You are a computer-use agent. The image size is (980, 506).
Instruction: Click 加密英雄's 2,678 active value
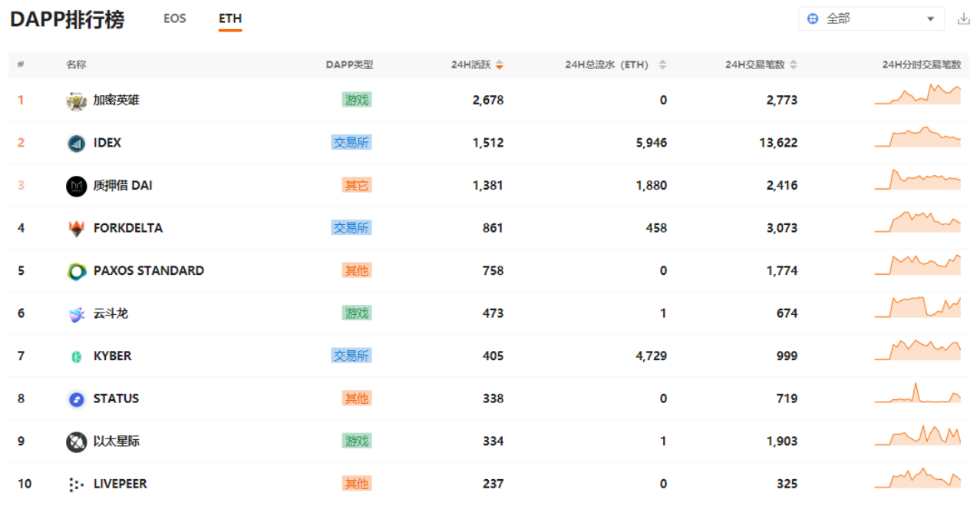(488, 100)
